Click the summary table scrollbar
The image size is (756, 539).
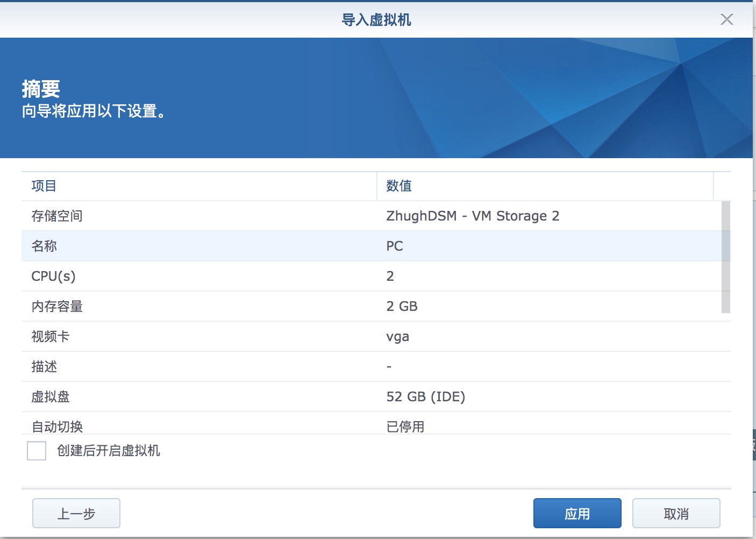click(x=726, y=257)
